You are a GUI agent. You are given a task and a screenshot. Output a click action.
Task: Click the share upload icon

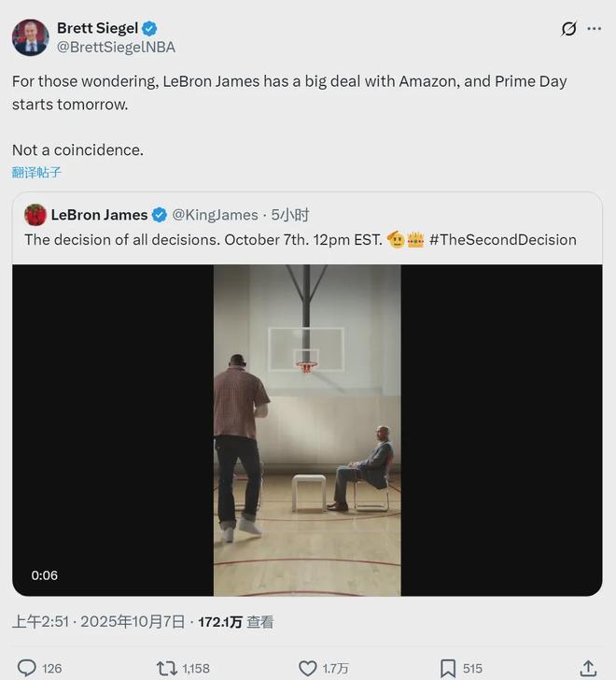pyautogui.click(x=588, y=668)
